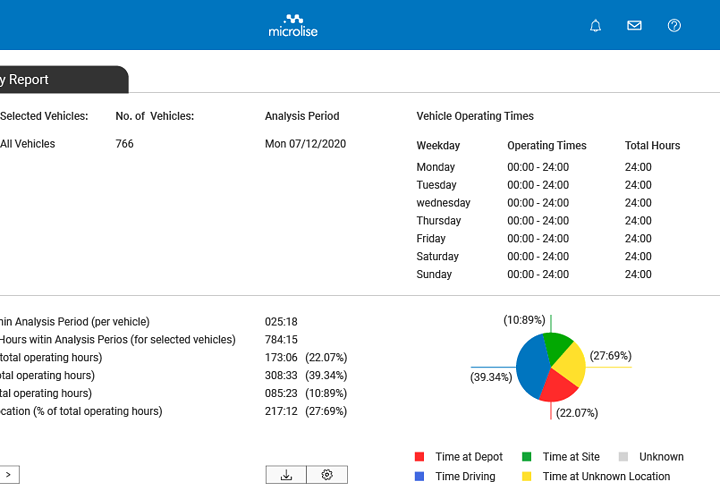Click the Microlise logo
This screenshot has width=720, height=499.
tap(292, 25)
